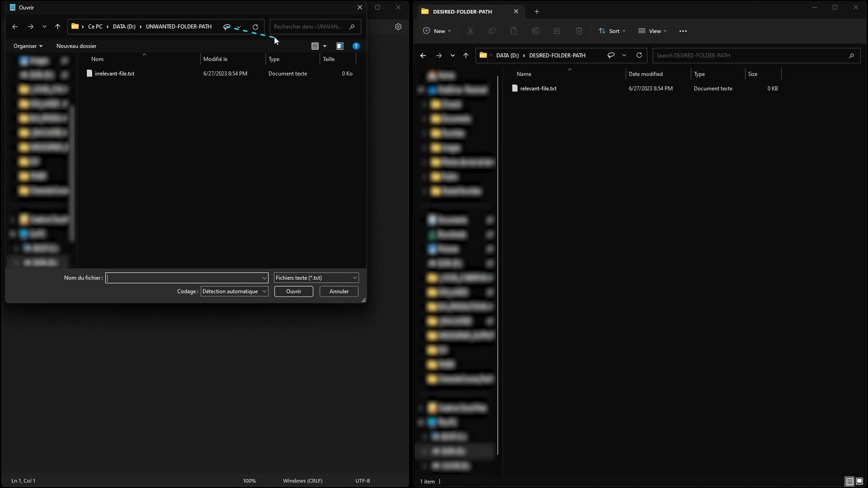868x488 pixels.
Task: Switch to details view in Explorer status bar
Action: click(850, 481)
